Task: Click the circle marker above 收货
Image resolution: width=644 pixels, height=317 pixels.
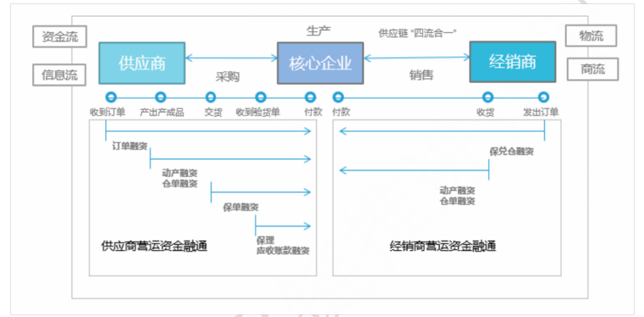Action: click(x=488, y=97)
